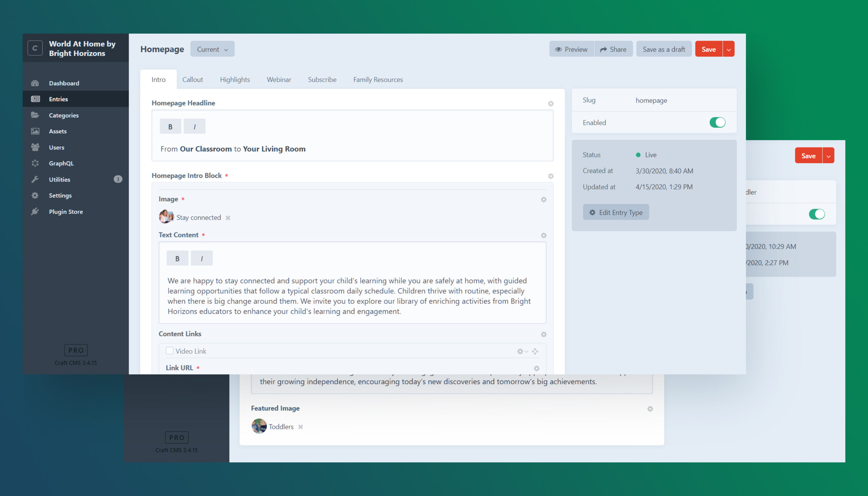Expand the Save options arrow on Homepage
868x496 pixels.
click(x=729, y=49)
